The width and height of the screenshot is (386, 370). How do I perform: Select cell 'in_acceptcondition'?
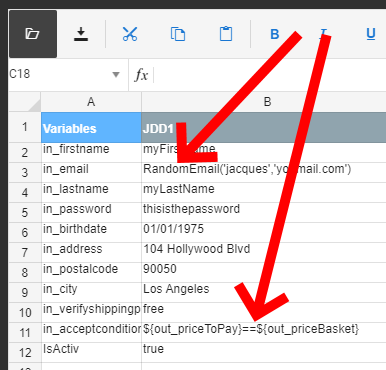(x=91, y=333)
